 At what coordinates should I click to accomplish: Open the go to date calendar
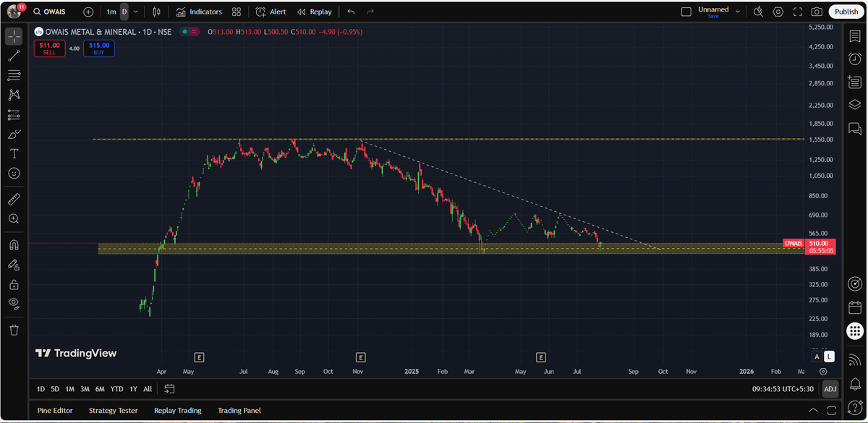tap(169, 389)
